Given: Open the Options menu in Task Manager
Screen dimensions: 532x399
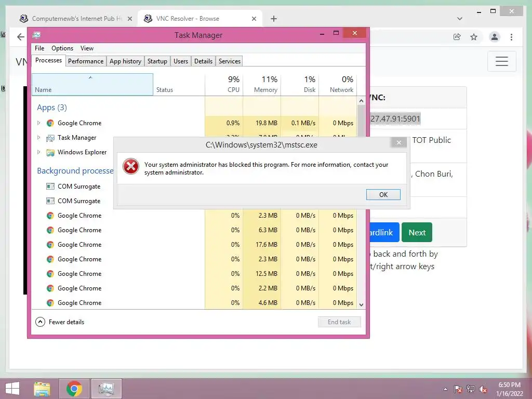Looking at the screenshot, I should (x=62, y=48).
